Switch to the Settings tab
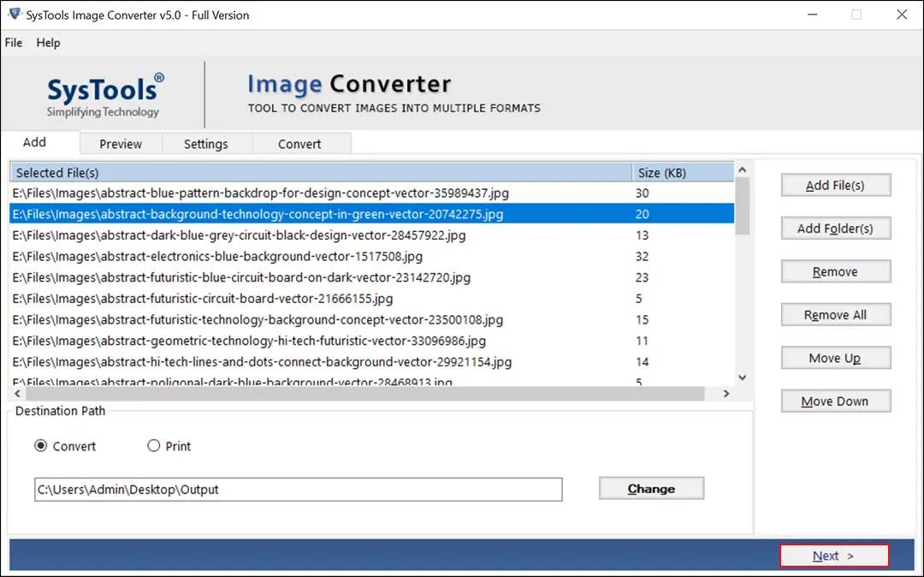This screenshot has width=924, height=577. pos(206,143)
